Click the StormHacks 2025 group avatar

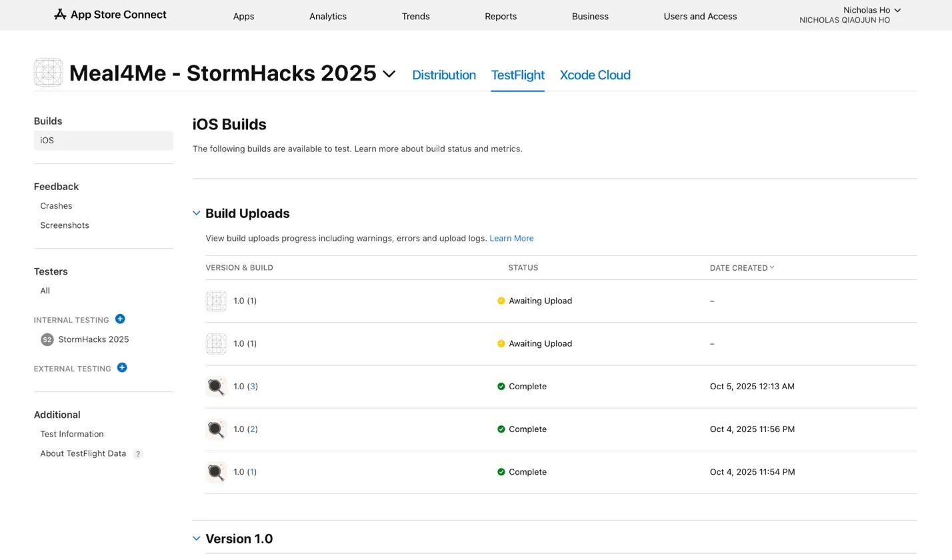pos(47,340)
